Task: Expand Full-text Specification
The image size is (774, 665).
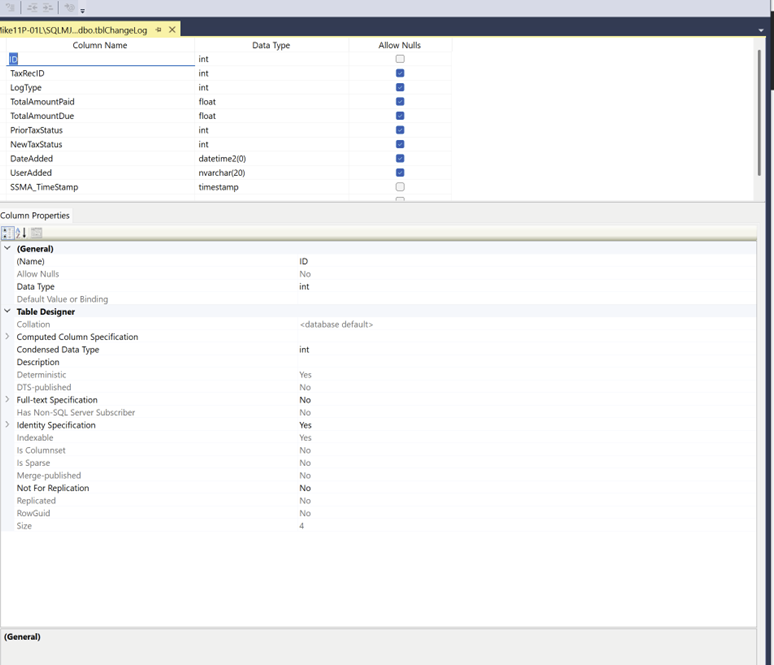Action: (7, 399)
